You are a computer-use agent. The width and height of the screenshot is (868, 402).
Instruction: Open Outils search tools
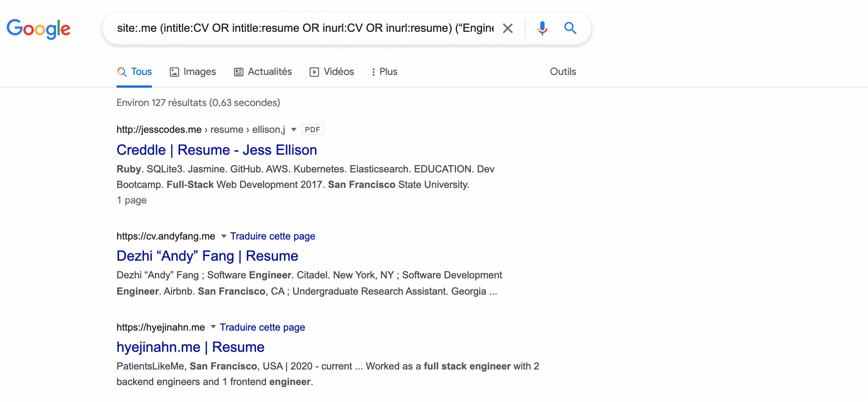562,72
